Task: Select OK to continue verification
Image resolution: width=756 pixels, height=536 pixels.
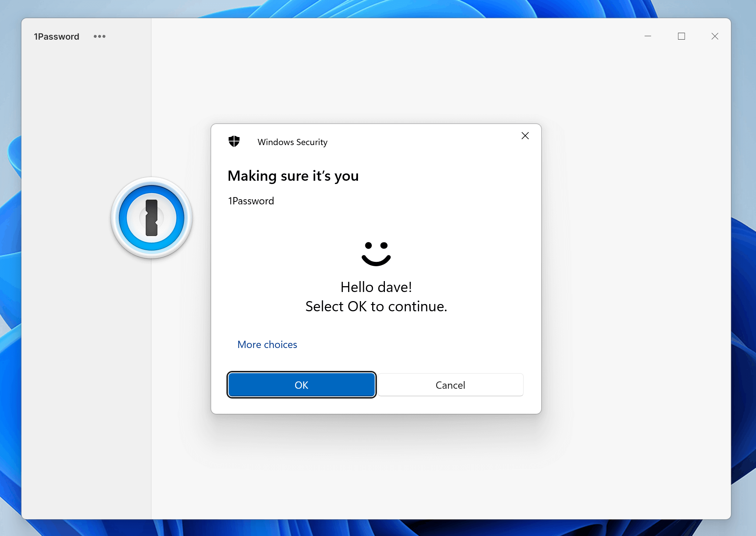Action: click(301, 385)
